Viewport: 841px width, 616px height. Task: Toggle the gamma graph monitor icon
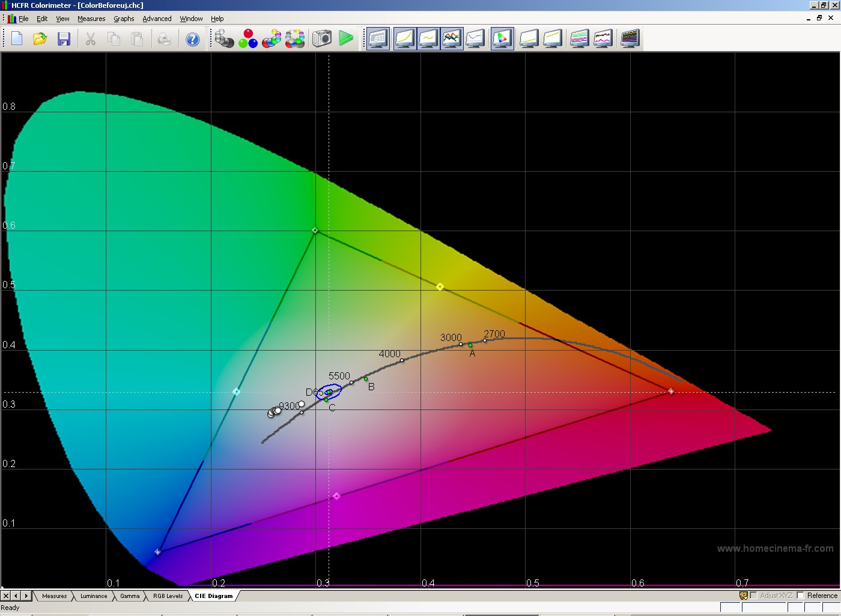click(x=428, y=39)
